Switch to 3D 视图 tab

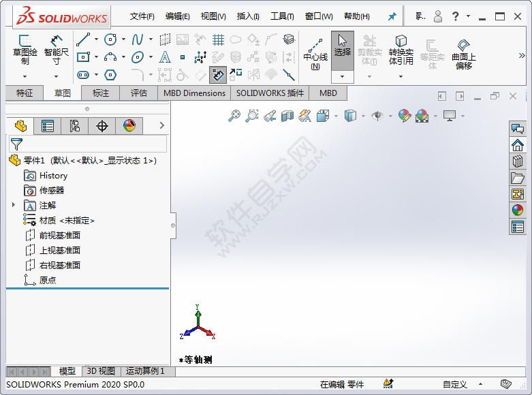(101, 371)
